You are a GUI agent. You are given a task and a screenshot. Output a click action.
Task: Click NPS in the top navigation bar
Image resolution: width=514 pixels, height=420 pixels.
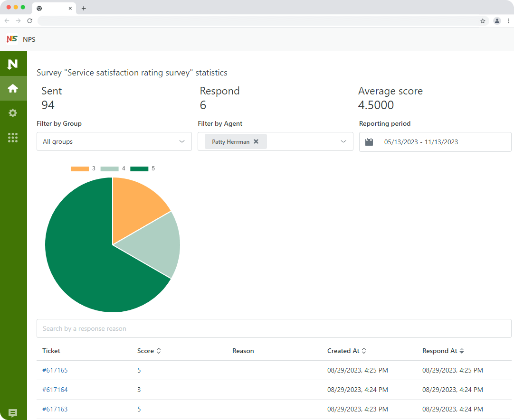click(x=29, y=39)
